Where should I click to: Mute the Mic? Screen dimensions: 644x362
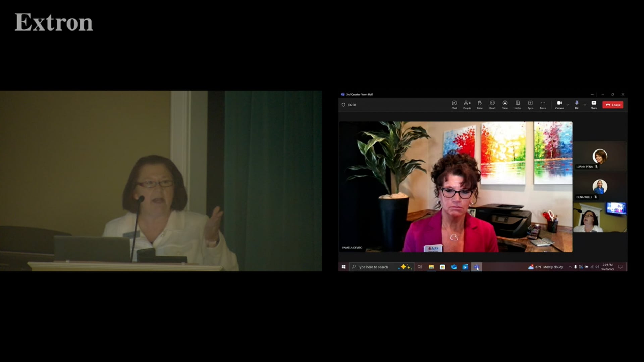(x=577, y=105)
